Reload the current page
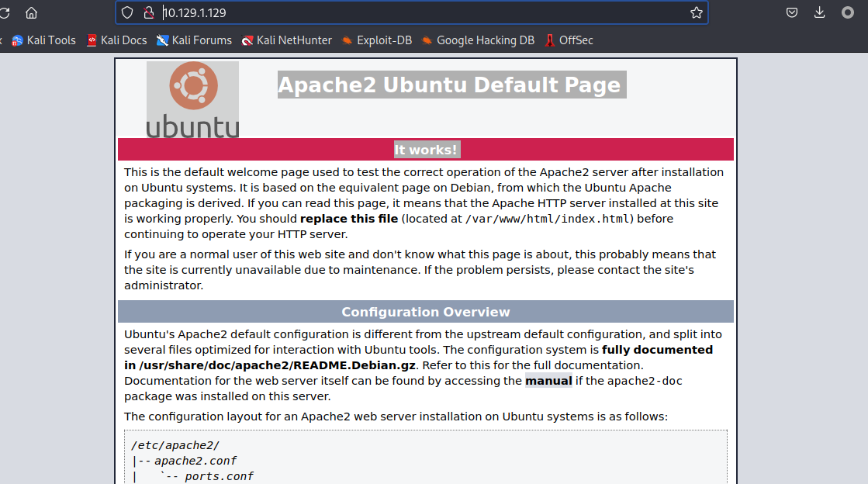Viewport: 868px width, 484px height. tap(5, 12)
